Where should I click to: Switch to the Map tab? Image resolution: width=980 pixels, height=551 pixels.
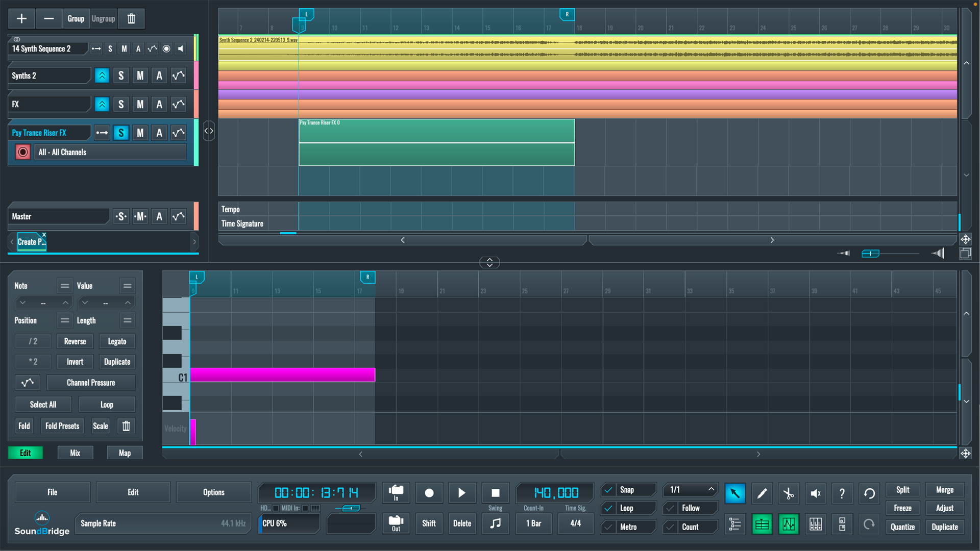125,453
